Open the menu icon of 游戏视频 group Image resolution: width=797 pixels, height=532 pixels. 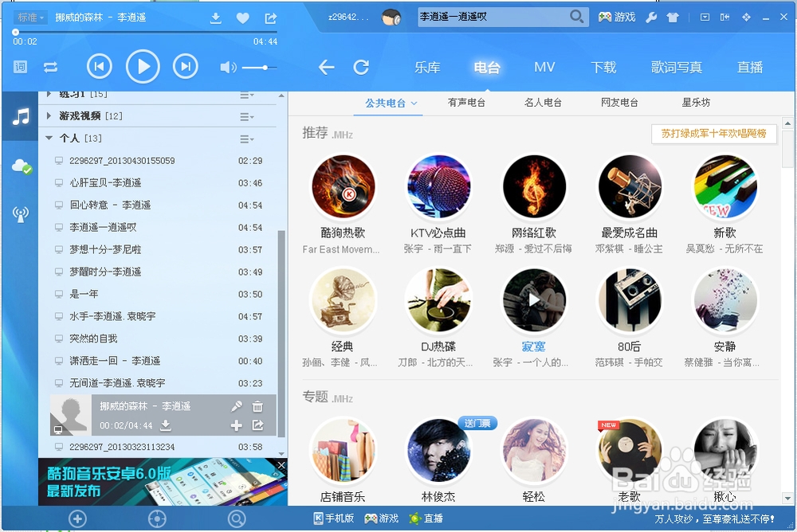point(246,117)
